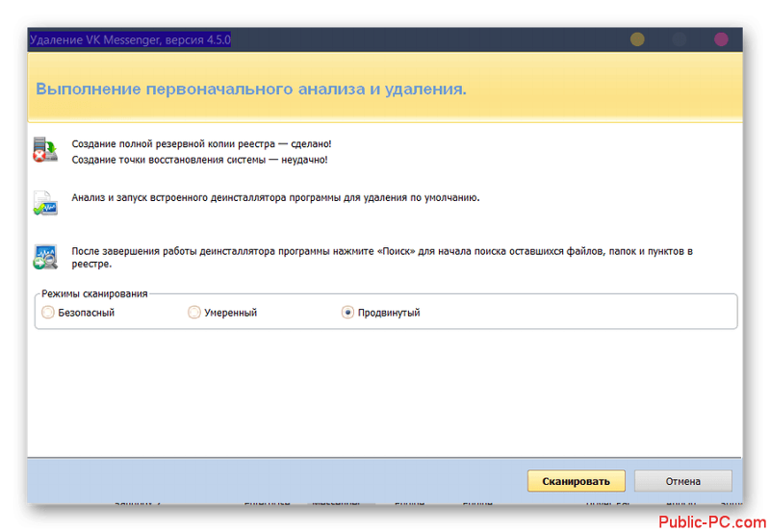This screenshot has height=532, width=770.
Task: Cancel the uninstall with Отмена button
Action: point(683,481)
